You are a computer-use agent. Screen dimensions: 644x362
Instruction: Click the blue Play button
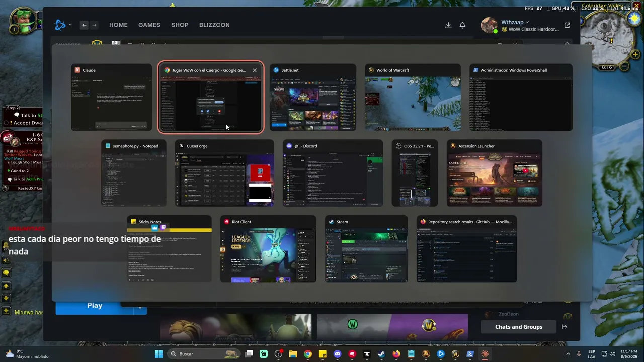pos(95,305)
